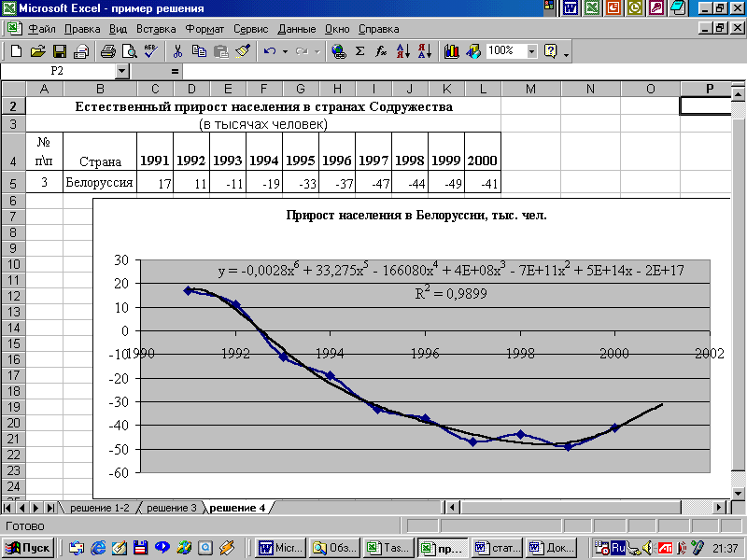747x560 pixels.
Task: Click the AutoSum sigma icon
Action: coord(360,51)
